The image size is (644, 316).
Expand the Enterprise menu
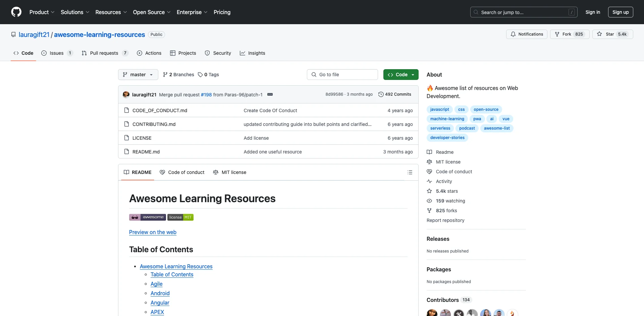pyautogui.click(x=192, y=12)
